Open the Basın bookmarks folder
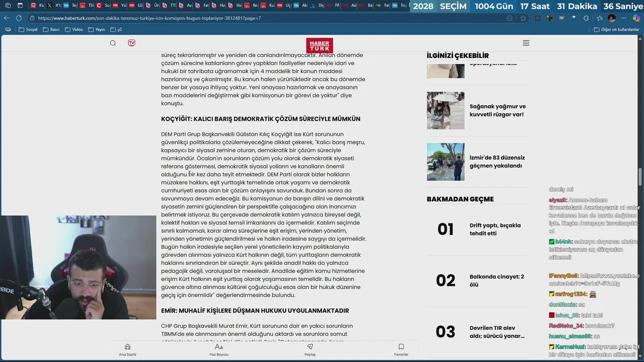This screenshot has height=362, width=644. 52,30
